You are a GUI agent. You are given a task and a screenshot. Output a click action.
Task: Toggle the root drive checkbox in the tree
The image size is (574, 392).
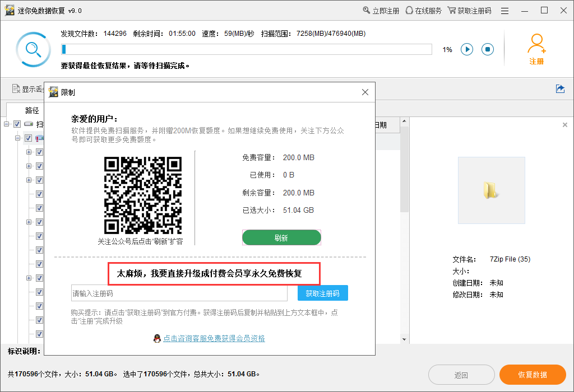[x=17, y=124]
